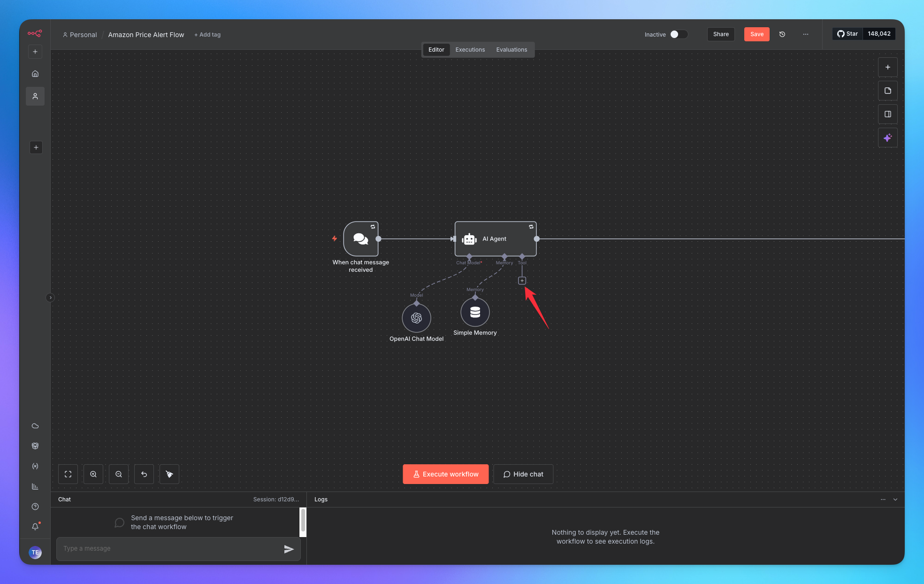Screen dimensions: 924x584
Task: Zoom in on the canvas
Action: click(x=93, y=474)
